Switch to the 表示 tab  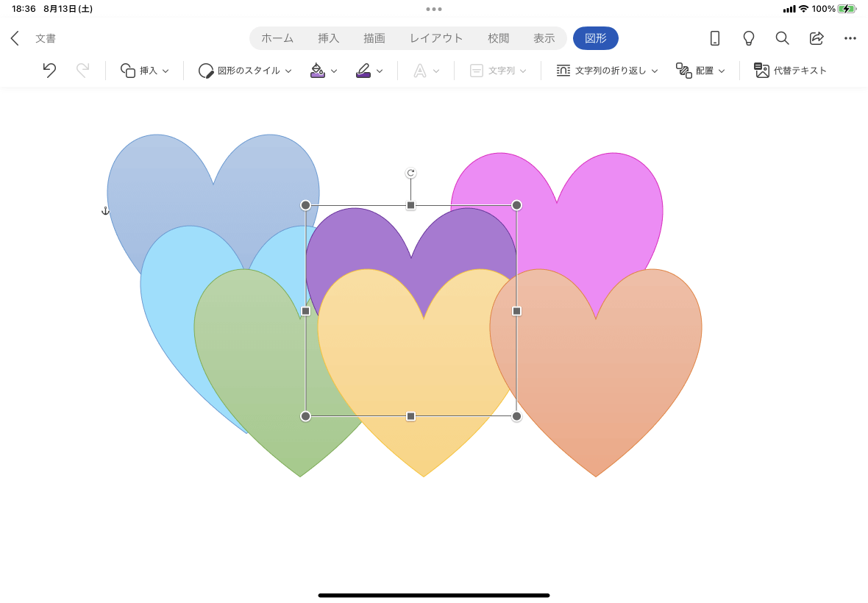point(544,38)
